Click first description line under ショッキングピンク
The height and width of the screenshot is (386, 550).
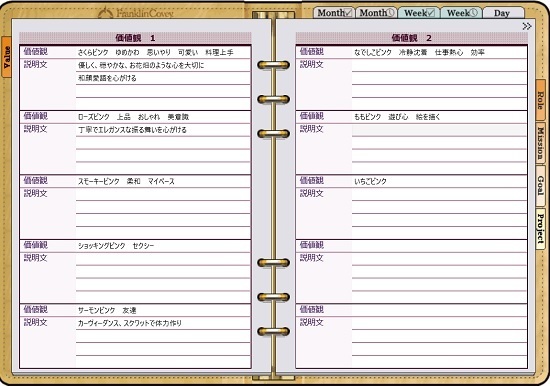pyautogui.click(x=163, y=259)
